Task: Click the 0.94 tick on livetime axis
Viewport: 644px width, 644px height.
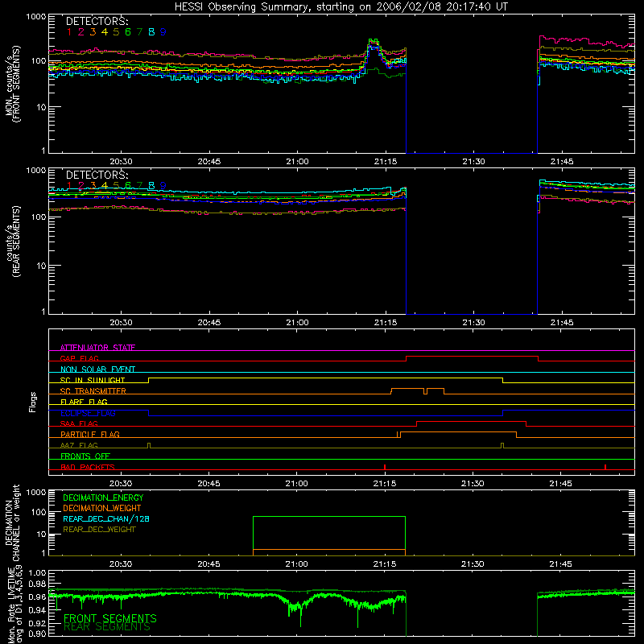Action: tap(37, 610)
